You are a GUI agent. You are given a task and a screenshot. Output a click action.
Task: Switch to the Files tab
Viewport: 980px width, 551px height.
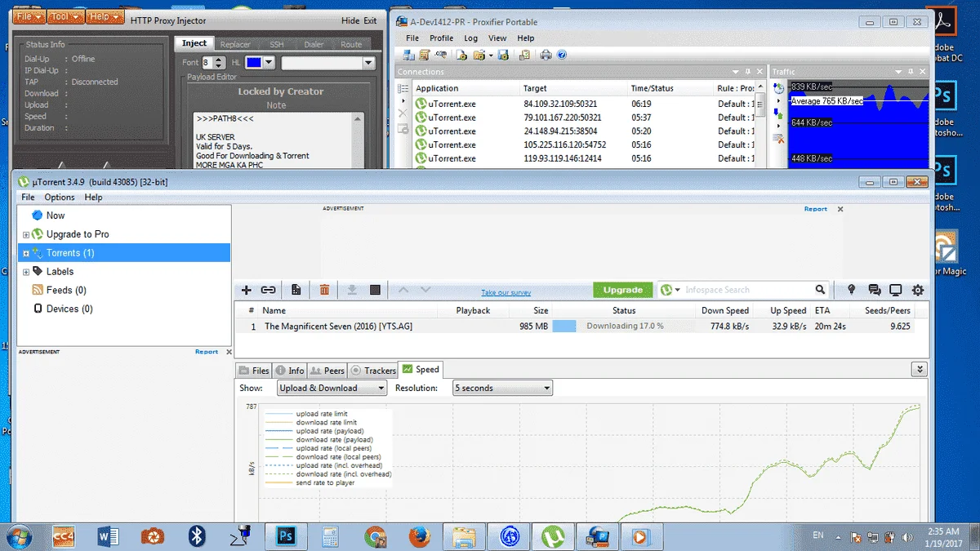coord(253,371)
